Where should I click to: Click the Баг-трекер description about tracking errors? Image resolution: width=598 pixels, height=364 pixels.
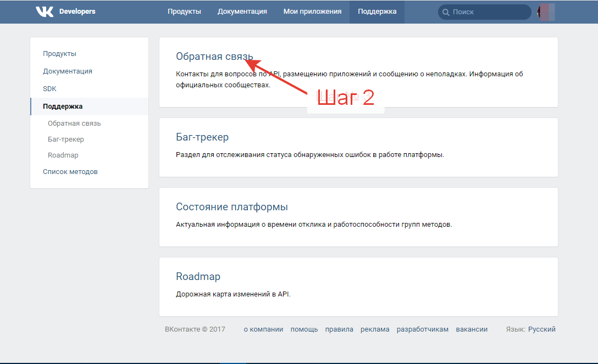[x=309, y=155]
